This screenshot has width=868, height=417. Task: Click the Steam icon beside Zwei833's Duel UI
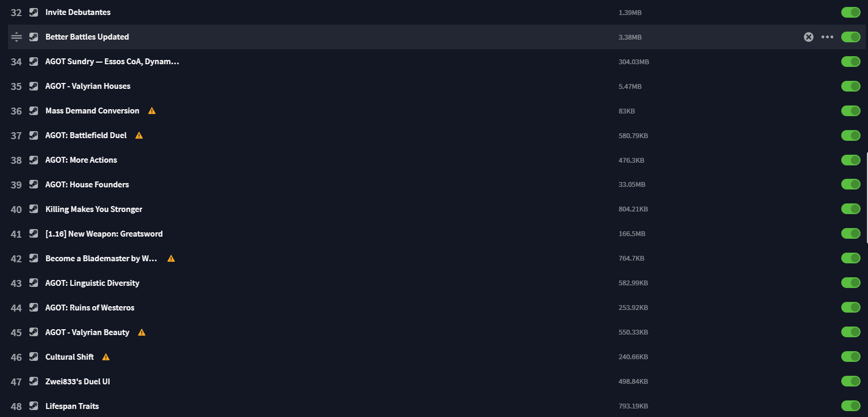[34, 382]
